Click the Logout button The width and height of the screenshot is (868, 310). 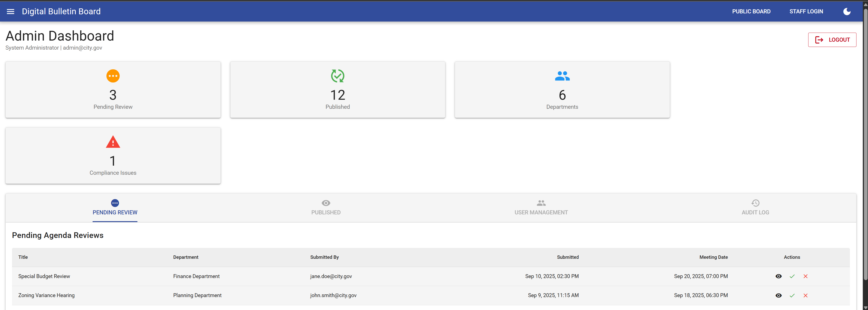pos(832,40)
